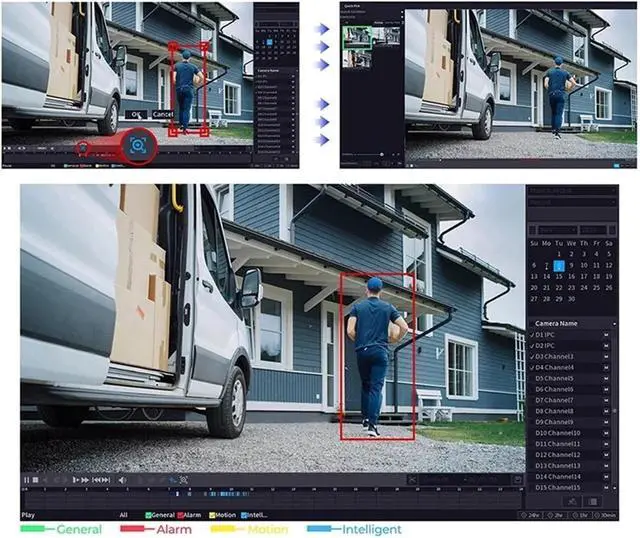Viewport: 640px width, 538px height.
Task: Toggle the Intelligent recording type checkbox
Action: [x=244, y=515]
